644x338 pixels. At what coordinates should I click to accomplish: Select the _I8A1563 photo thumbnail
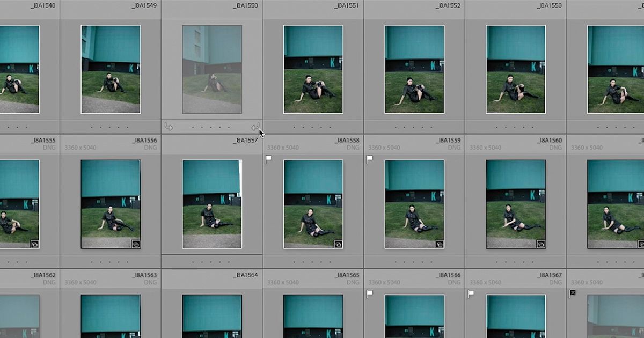111,316
